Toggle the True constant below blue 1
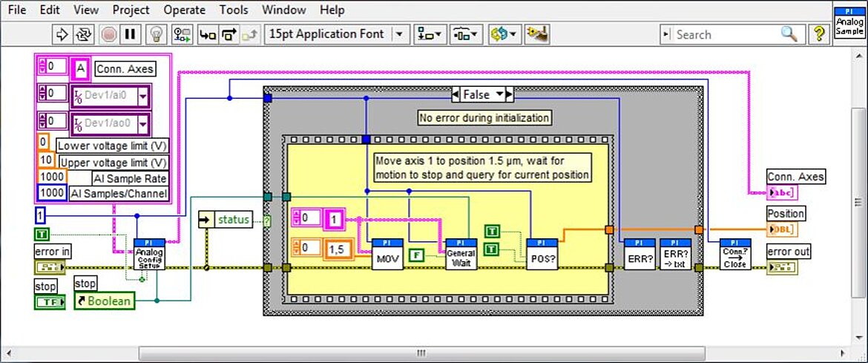 tap(42, 233)
